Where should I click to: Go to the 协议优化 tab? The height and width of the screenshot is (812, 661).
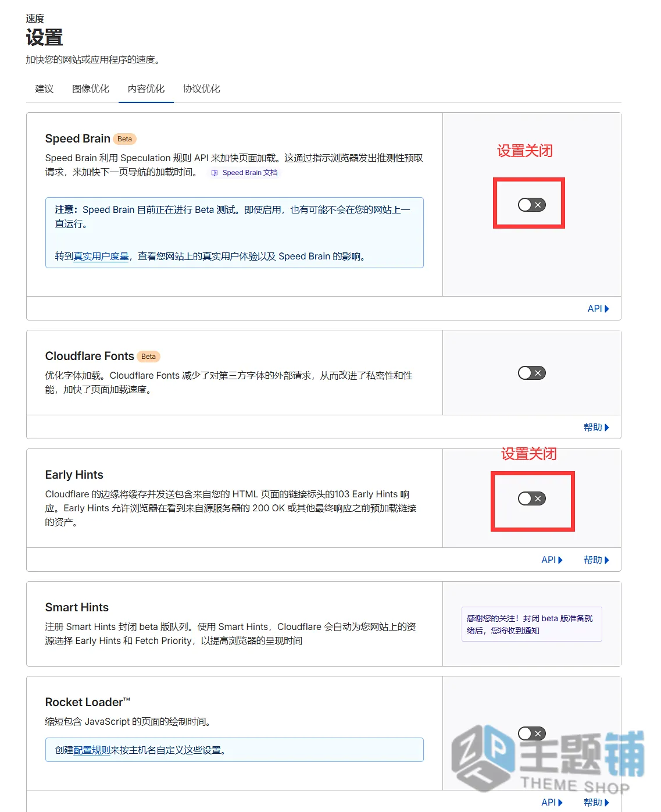point(202,88)
